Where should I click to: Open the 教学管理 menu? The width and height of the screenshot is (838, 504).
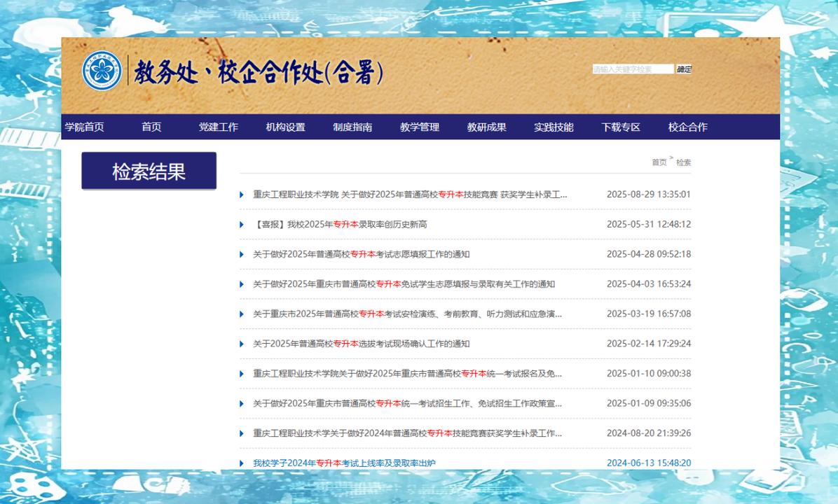click(420, 127)
